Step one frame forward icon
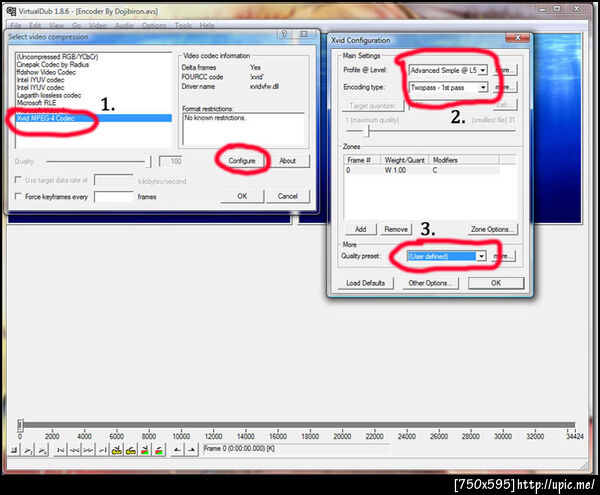 [88, 450]
